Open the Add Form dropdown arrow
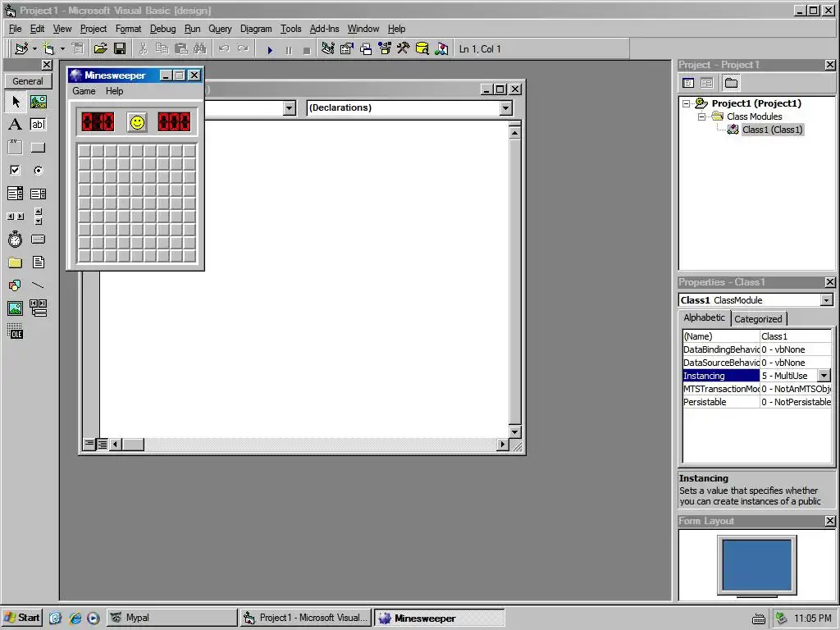This screenshot has height=630, width=840. pos(62,48)
